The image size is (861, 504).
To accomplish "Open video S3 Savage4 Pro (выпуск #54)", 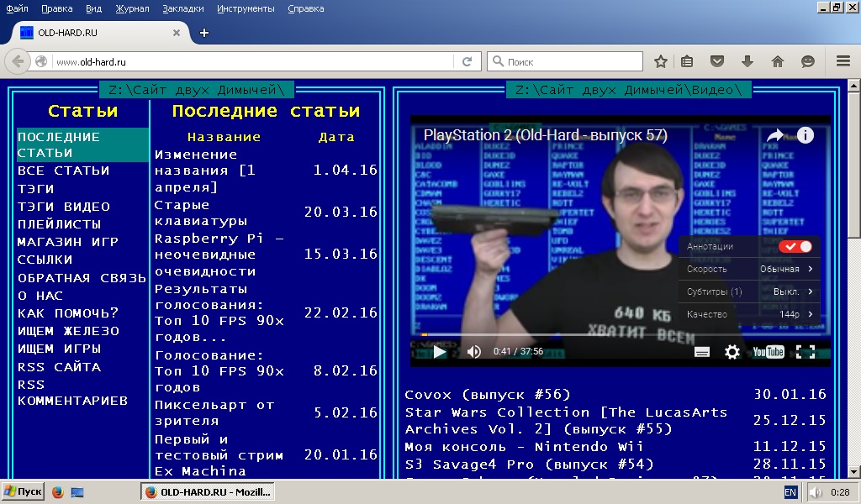I will (530, 465).
